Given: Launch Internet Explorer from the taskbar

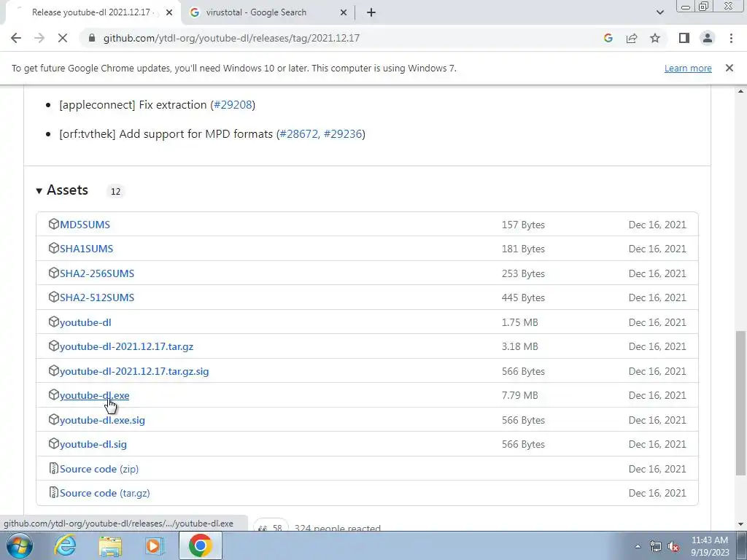Looking at the screenshot, I should (x=65, y=545).
